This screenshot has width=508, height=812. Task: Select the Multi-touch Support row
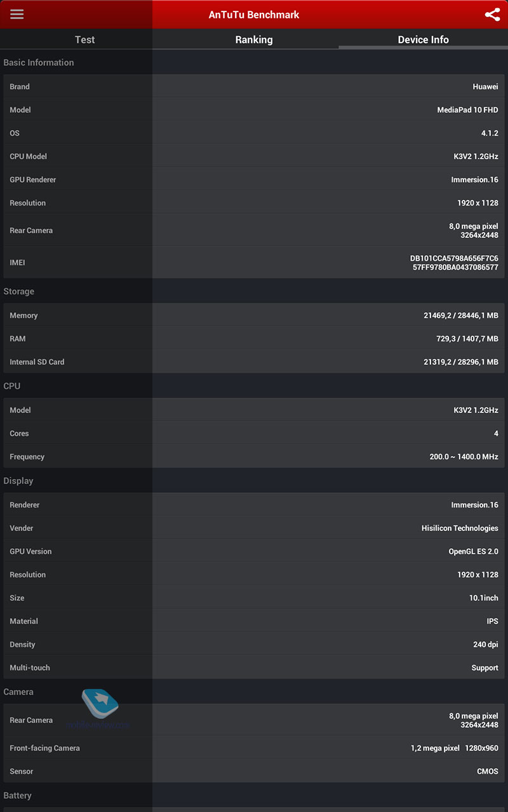coord(254,667)
